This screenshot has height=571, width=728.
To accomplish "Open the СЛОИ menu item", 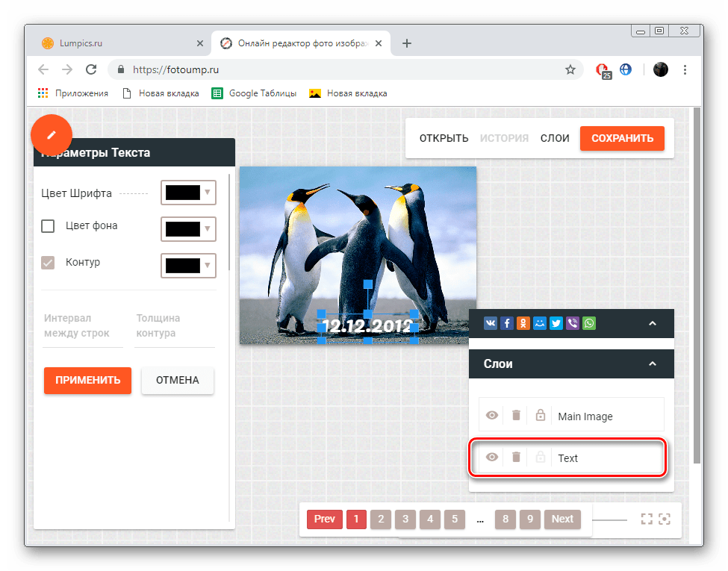I will point(555,138).
